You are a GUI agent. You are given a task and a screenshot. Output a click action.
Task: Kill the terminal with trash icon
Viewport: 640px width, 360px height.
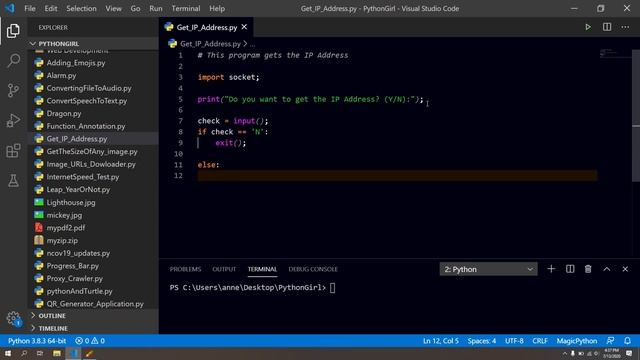(588, 269)
